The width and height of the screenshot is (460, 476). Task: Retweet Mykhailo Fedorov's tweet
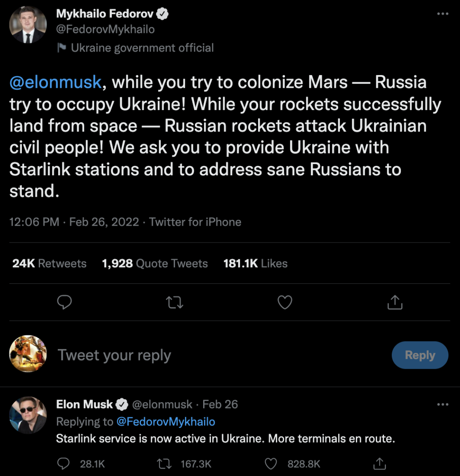(x=175, y=303)
